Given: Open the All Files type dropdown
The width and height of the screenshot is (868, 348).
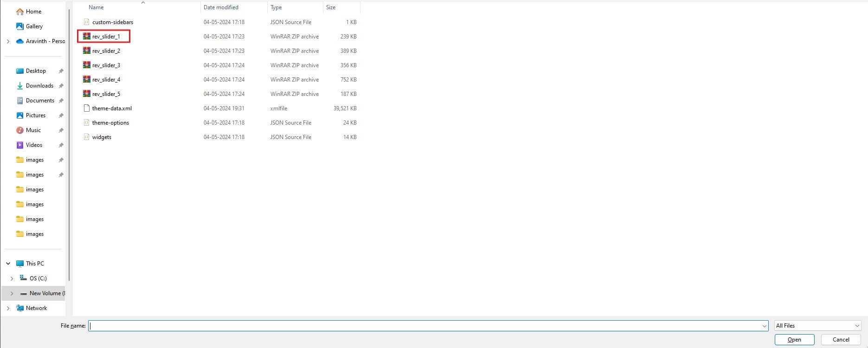Looking at the screenshot, I should click(817, 326).
